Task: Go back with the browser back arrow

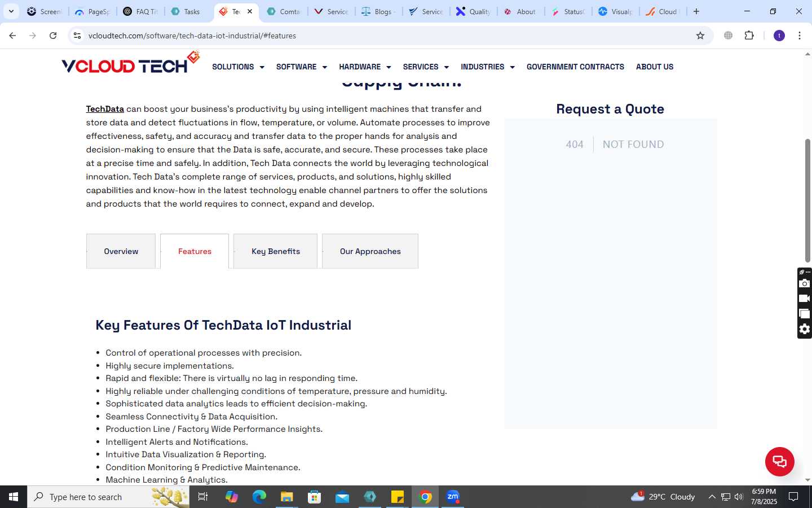Action: click(12, 36)
